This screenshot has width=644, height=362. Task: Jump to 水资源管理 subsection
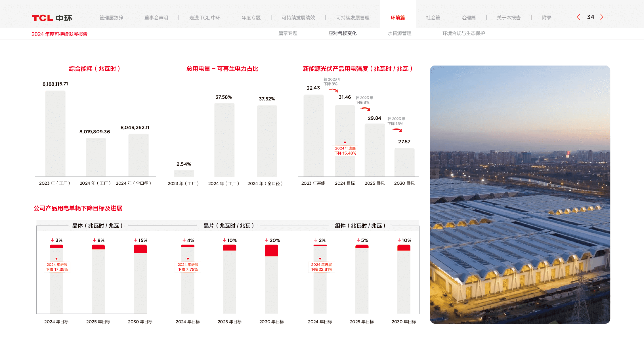coord(399,33)
